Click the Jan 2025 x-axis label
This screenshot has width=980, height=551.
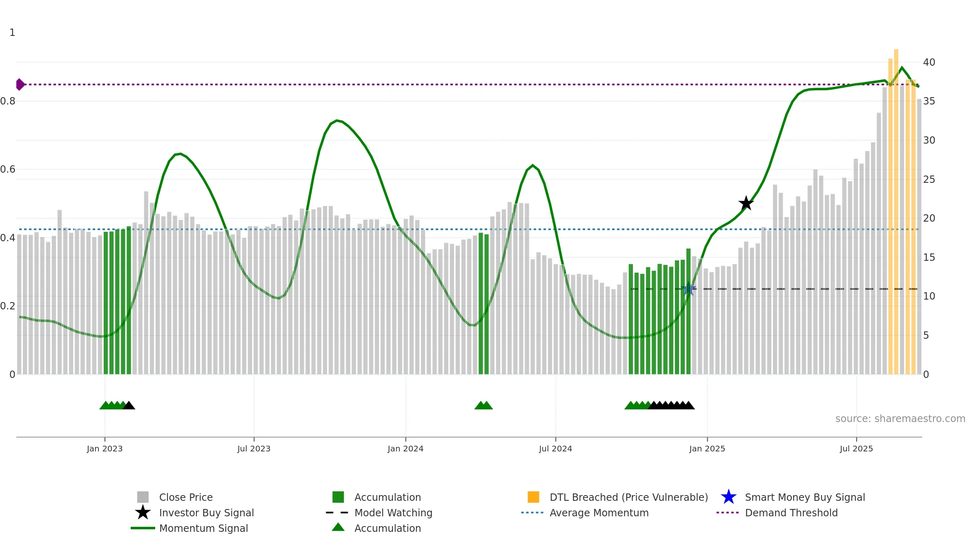[x=707, y=449]
